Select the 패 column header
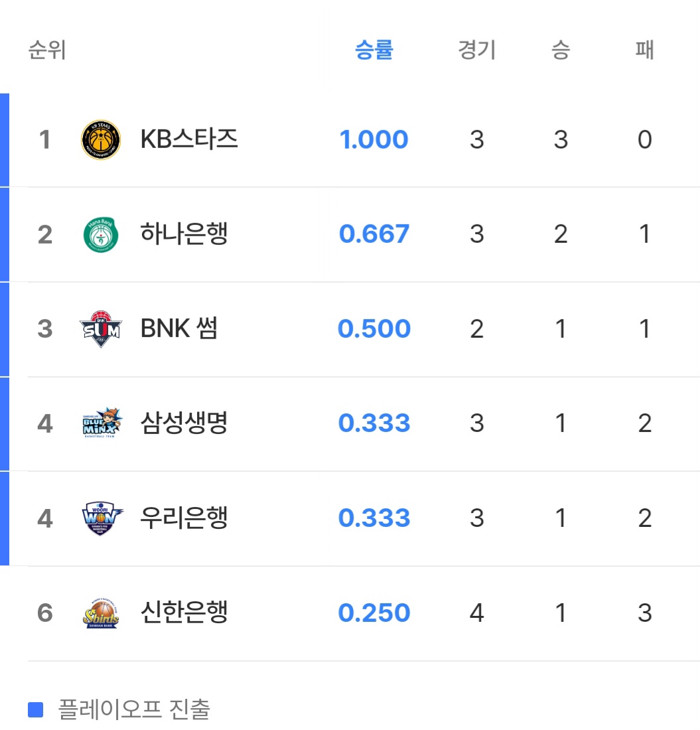Image resolution: width=700 pixels, height=730 pixels. click(644, 50)
